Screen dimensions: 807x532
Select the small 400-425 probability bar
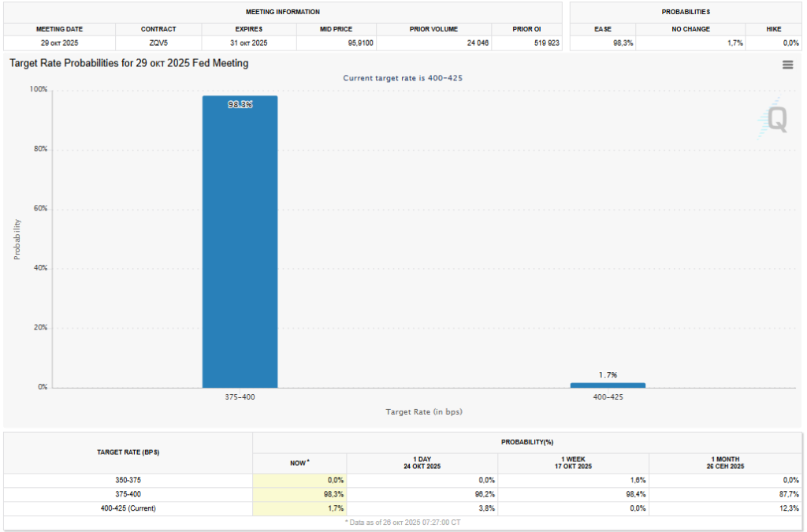point(608,385)
